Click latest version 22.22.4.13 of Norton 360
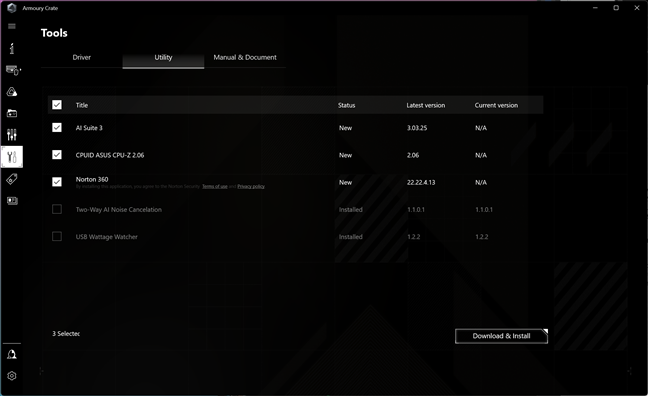This screenshot has height=396, width=648. pyautogui.click(x=421, y=182)
